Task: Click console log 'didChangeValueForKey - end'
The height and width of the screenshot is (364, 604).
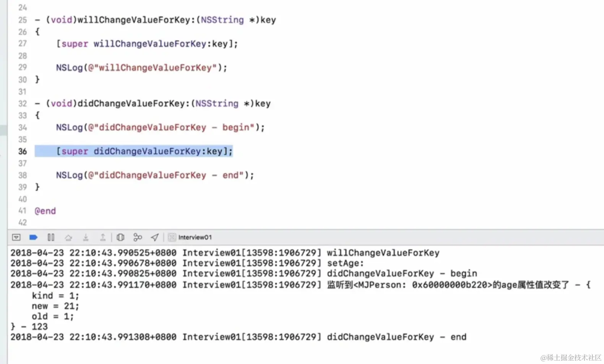Action: (x=239, y=337)
